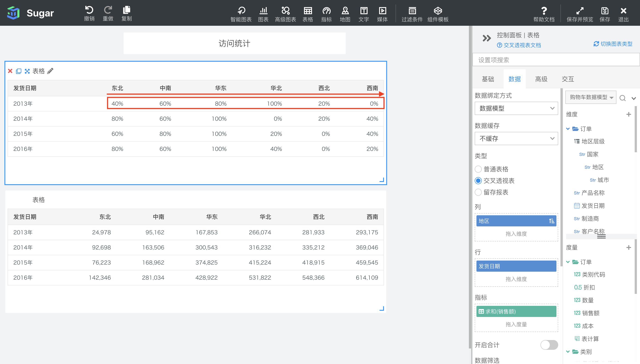Collapse the 类别 folder in measures
Image resolution: width=640 pixels, height=364 pixels.
point(568,352)
